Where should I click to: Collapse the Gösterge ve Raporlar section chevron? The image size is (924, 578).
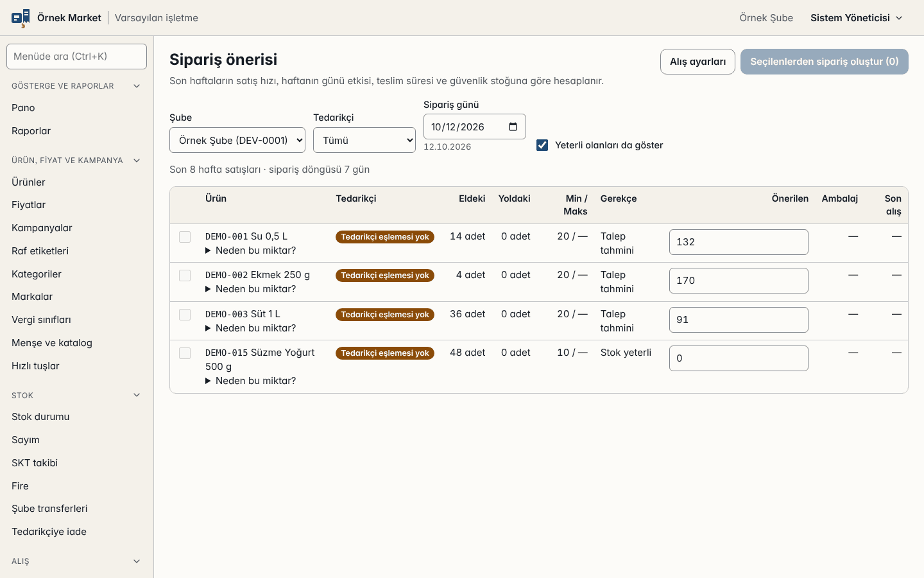[137, 86]
